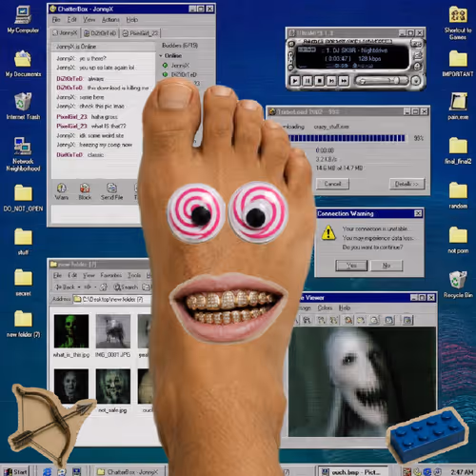Screen dimensions: 476x476
Task: Cancel the crazy_stuff.exe download
Action: coord(332,184)
